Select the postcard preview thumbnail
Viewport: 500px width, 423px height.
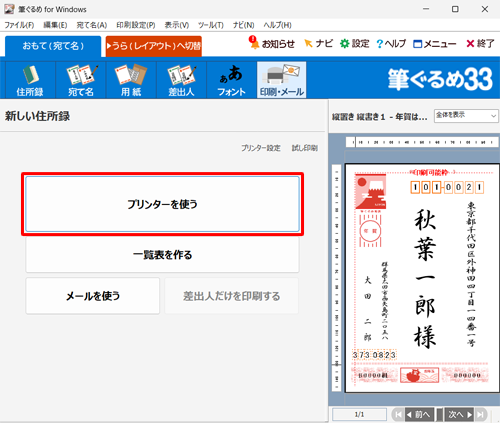click(x=420, y=278)
